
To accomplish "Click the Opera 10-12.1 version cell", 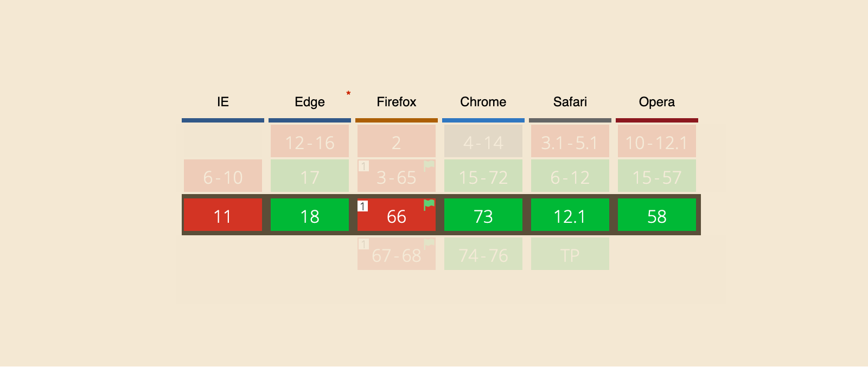I will tap(657, 141).
